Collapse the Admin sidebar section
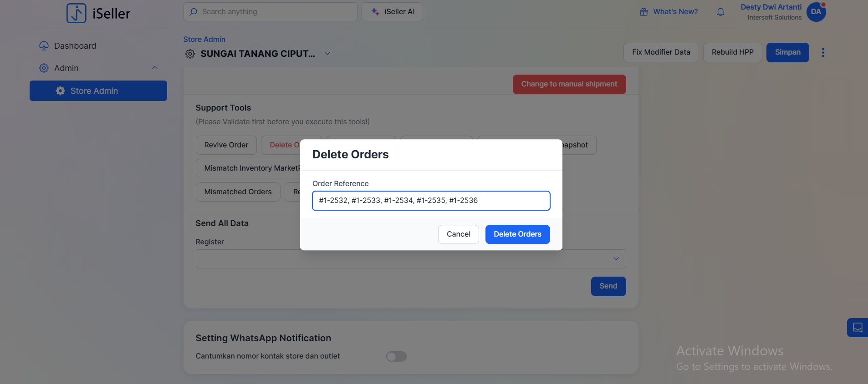The height and width of the screenshot is (384, 868). click(155, 68)
